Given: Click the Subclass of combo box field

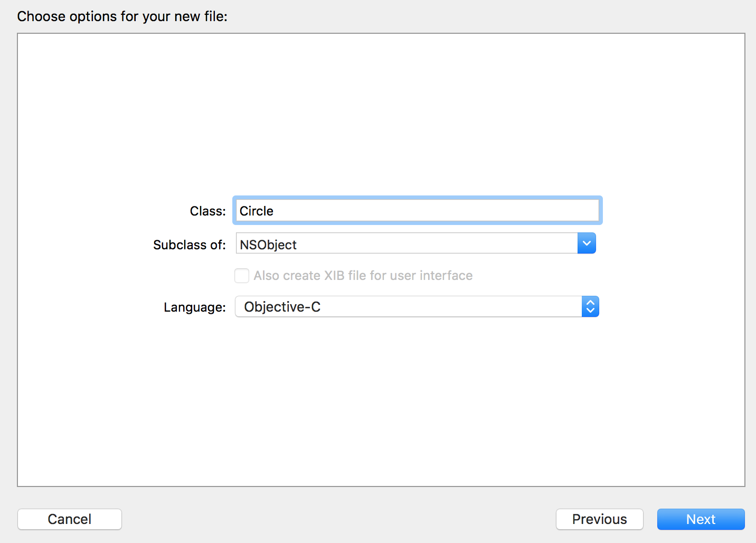Looking at the screenshot, I should coord(407,244).
